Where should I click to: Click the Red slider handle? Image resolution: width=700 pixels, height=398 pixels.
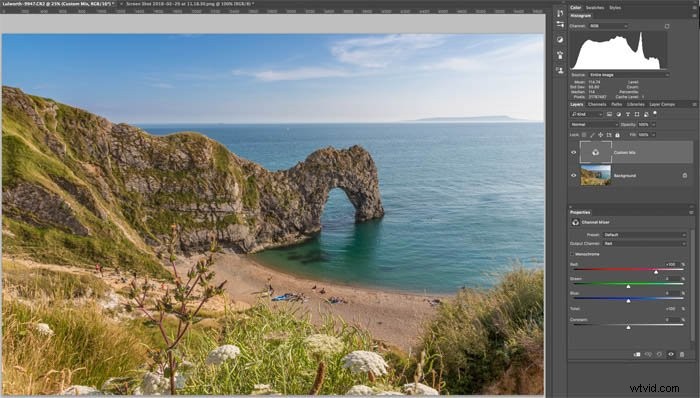click(x=656, y=272)
